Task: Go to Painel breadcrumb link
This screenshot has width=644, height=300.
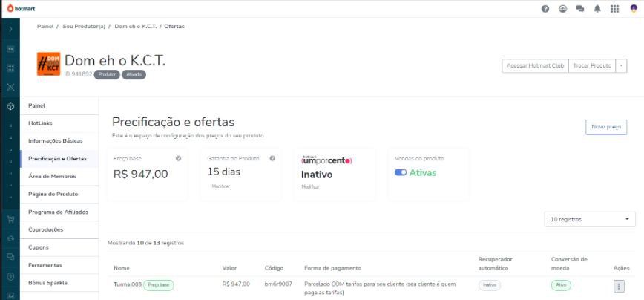Action: point(45,26)
